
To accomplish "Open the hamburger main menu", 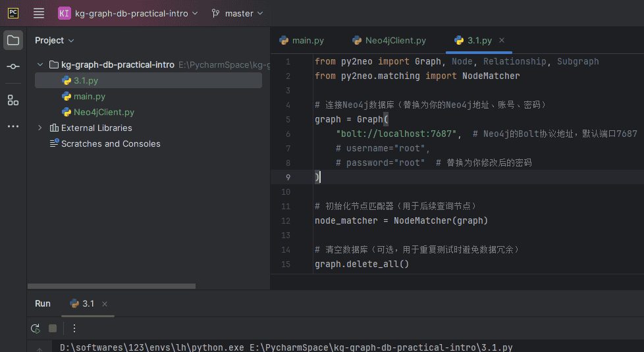I will (39, 13).
